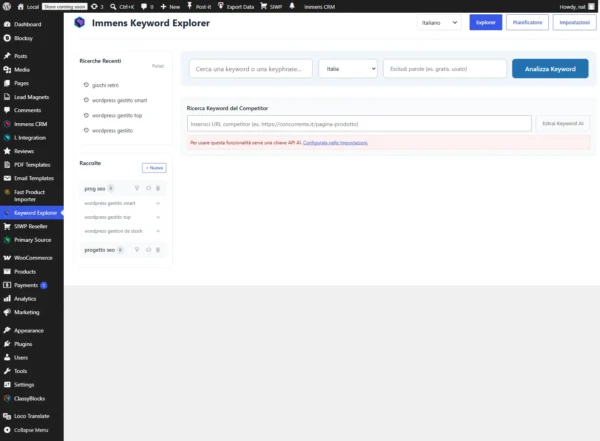Switch to the Impostazioni tab

[x=574, y=23]
